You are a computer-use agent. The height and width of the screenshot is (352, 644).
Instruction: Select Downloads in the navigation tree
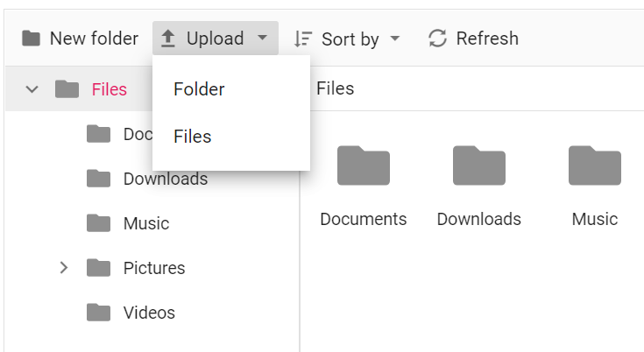pos(165,179)
